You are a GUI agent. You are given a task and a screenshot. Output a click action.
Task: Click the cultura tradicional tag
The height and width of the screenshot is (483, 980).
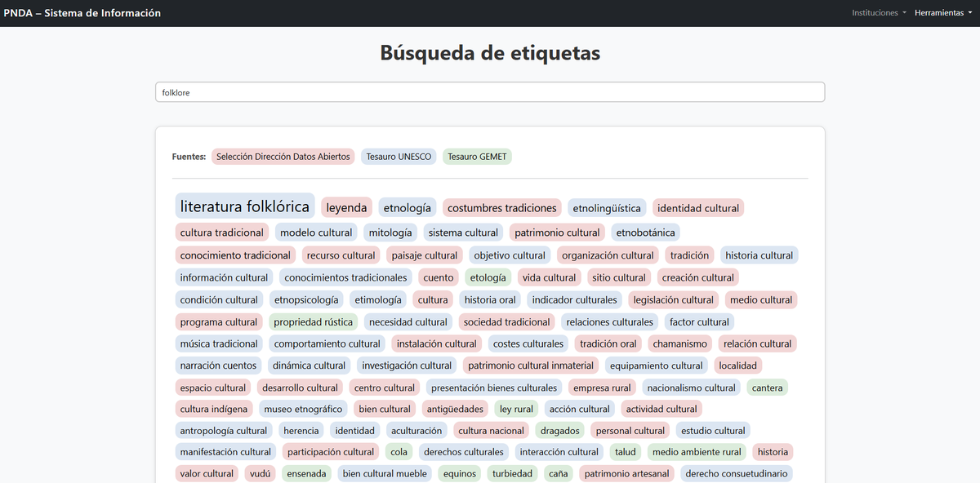tap(222, 233)
